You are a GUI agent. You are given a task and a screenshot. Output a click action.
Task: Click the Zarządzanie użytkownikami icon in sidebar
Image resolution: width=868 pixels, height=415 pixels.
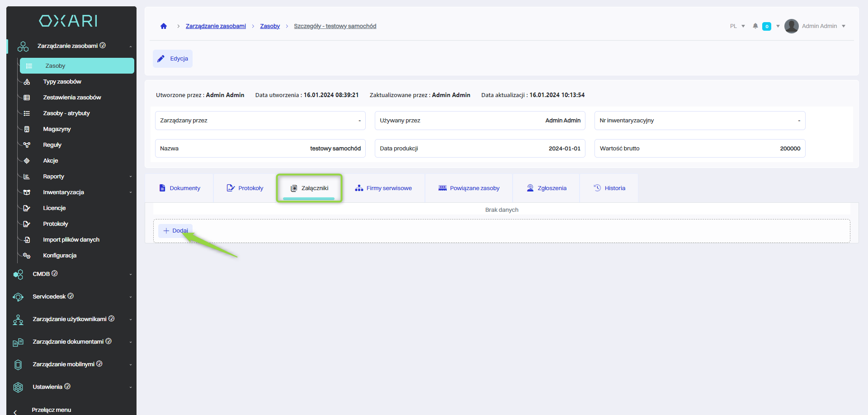(x=18, y=320)
